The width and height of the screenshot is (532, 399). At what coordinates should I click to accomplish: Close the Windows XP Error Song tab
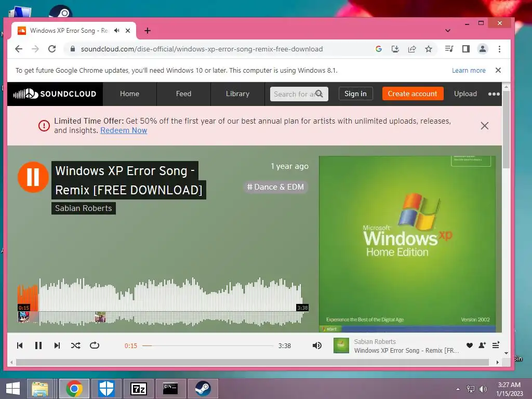pyautogui.click(x=128, y=31)
